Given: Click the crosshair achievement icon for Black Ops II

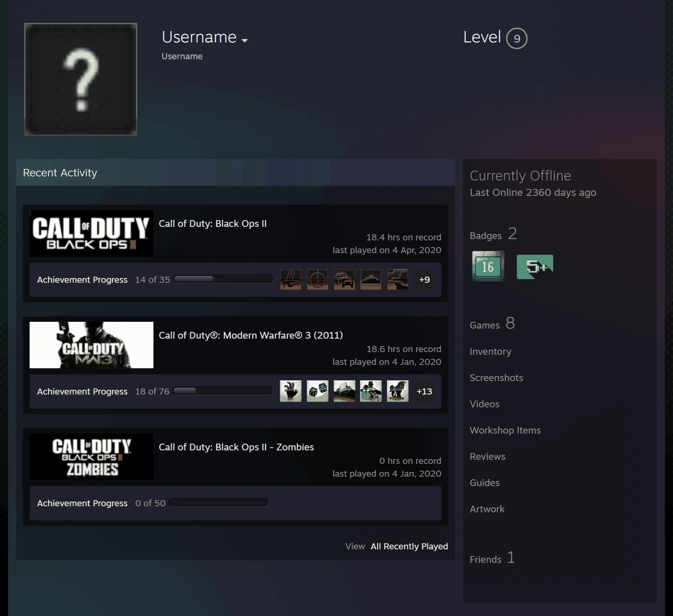Looking at the screenshot, I should (x=317, y=279).
